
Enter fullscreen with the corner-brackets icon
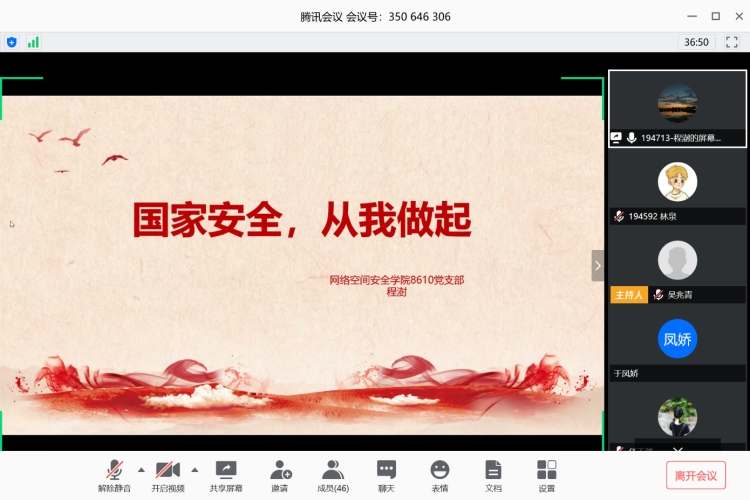click(731, 42)
